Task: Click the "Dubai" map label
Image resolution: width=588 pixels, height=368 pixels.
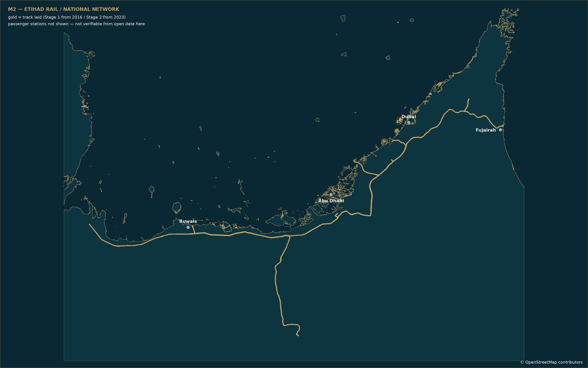Action: point(409,117)
